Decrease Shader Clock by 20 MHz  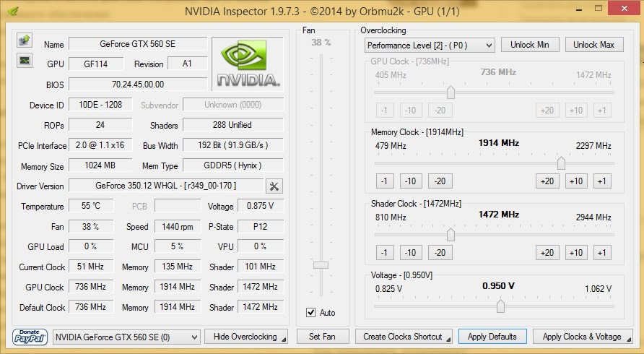pos(440,253)
